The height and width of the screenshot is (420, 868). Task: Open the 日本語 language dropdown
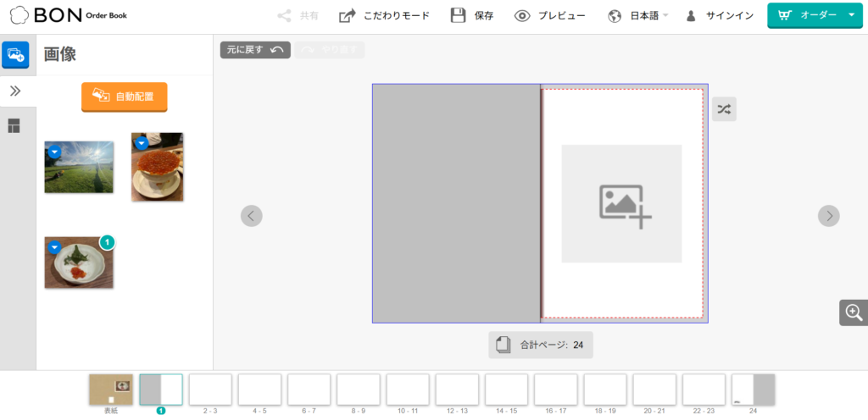(x=638, y=15)
